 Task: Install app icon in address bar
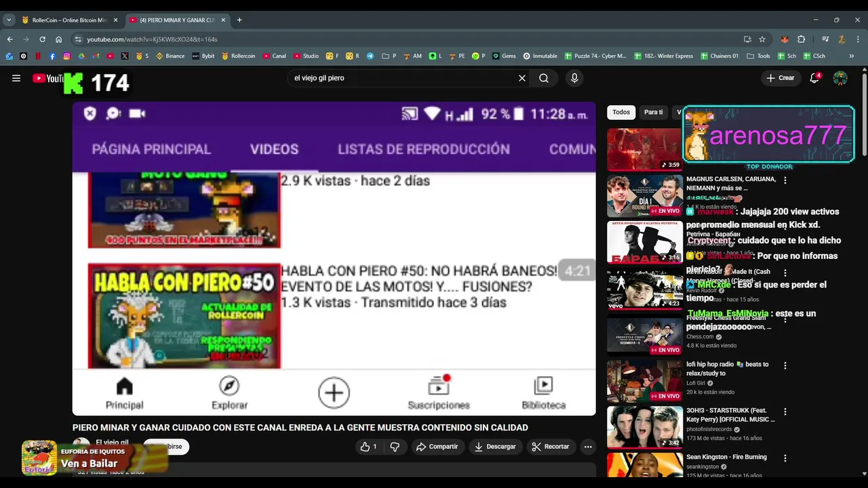[x=747, y=39]
